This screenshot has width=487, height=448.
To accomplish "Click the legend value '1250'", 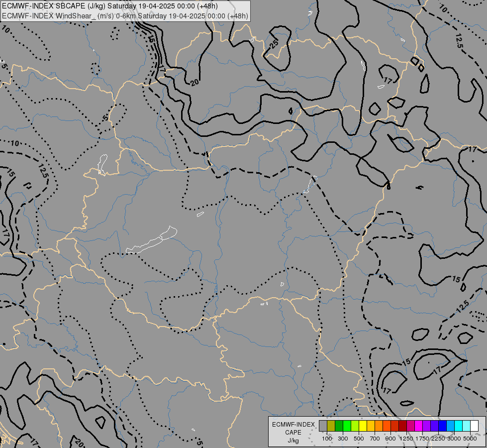I will [x=406, y=439].
